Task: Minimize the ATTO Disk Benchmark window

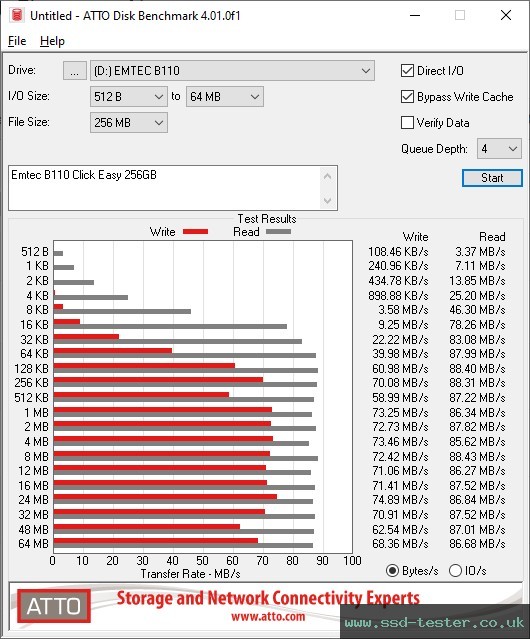Action: (x=415, y=15)
